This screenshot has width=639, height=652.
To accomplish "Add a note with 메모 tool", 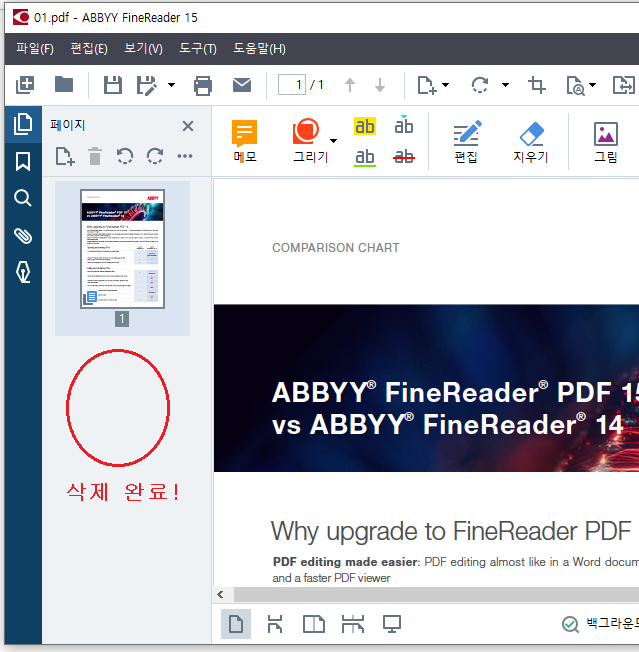I will click(244, 141).
